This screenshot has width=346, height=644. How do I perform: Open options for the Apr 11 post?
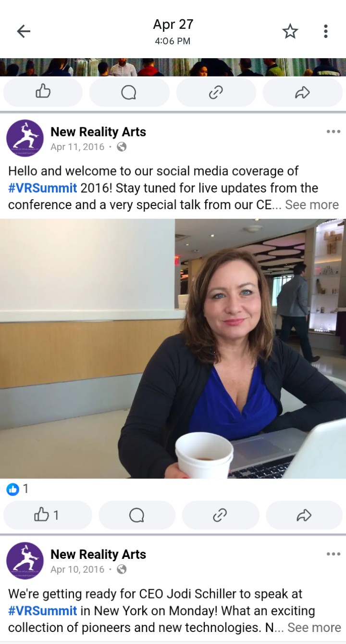click(333, 132)
